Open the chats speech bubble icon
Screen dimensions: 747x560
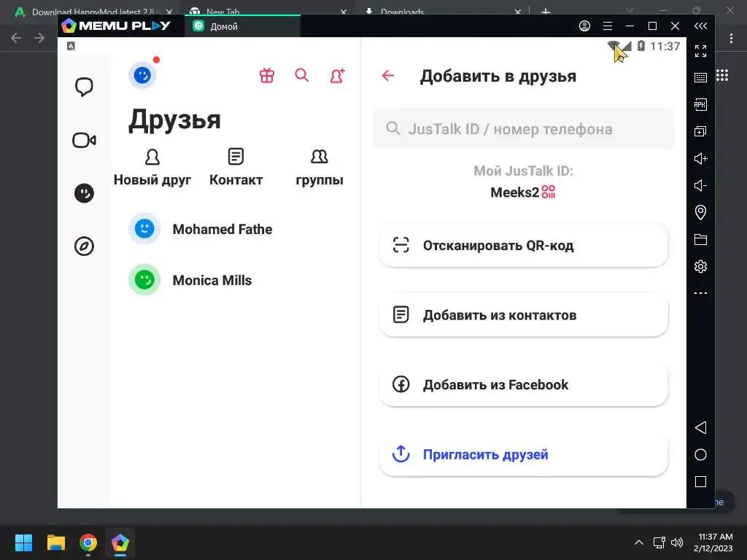pyautogui.click(x=84, y=87)
